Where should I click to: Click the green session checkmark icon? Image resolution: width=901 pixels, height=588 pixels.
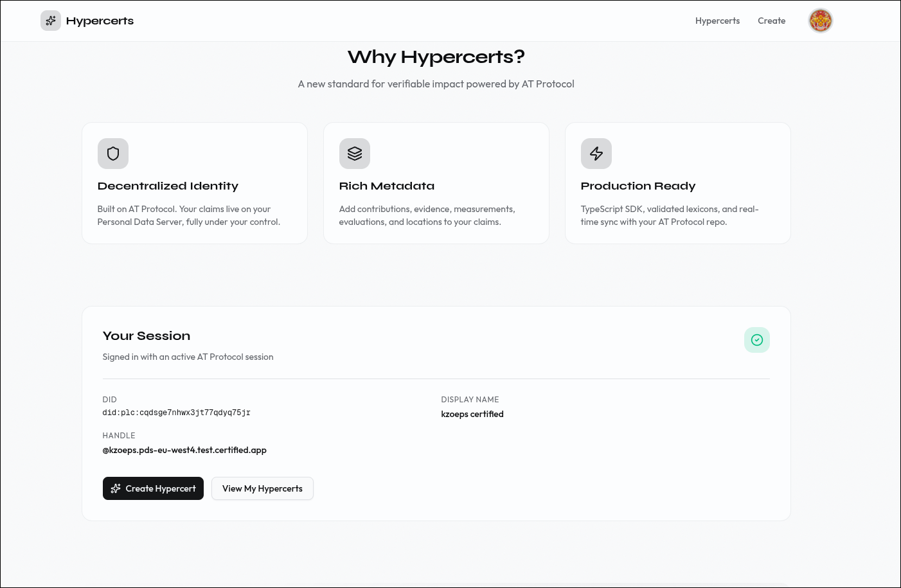(756, 340)
